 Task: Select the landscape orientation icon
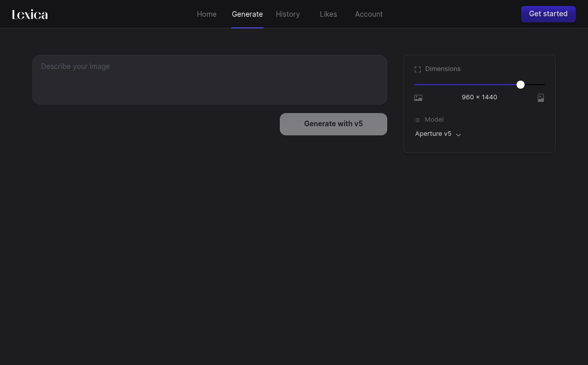coord(418,98)
